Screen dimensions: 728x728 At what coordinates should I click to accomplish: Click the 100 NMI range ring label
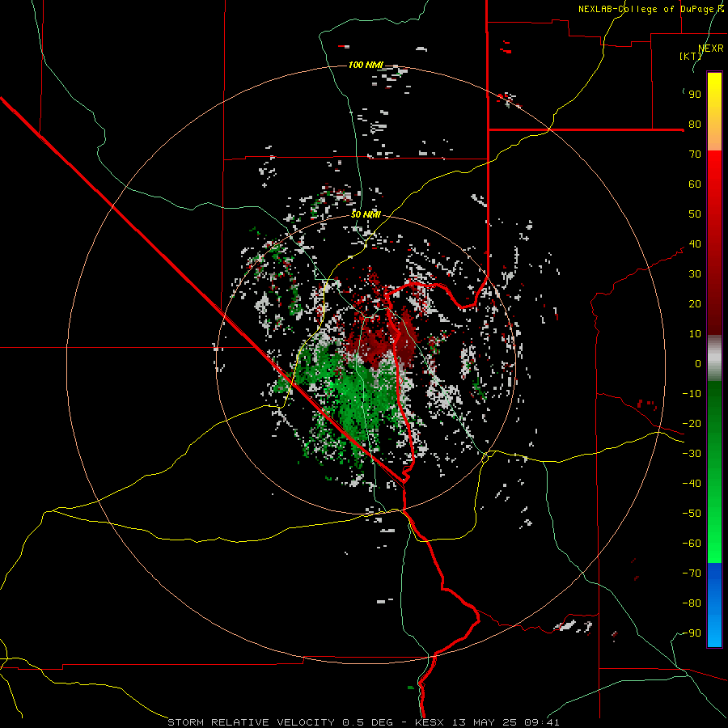366,65
